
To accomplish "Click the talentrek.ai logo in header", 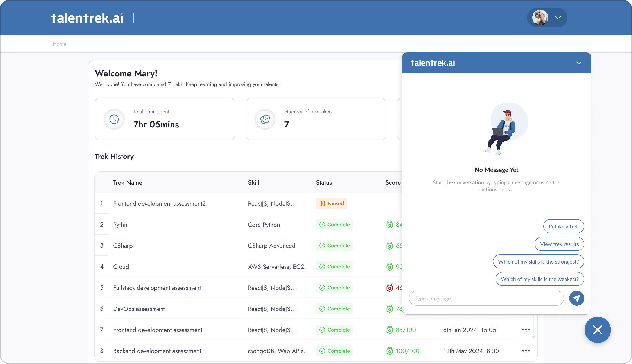I will coord(87,18).
